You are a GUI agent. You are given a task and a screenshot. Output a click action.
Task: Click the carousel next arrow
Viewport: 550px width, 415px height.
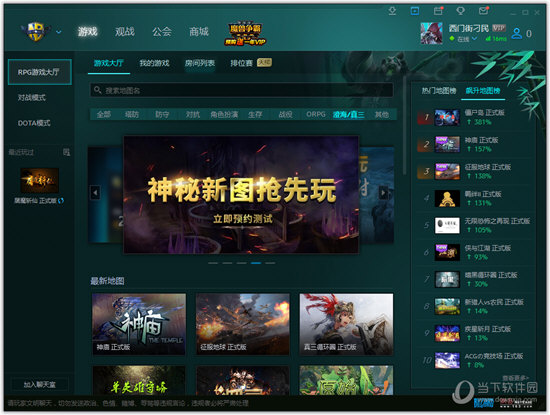pyautogui.click(x=384, y=192)
